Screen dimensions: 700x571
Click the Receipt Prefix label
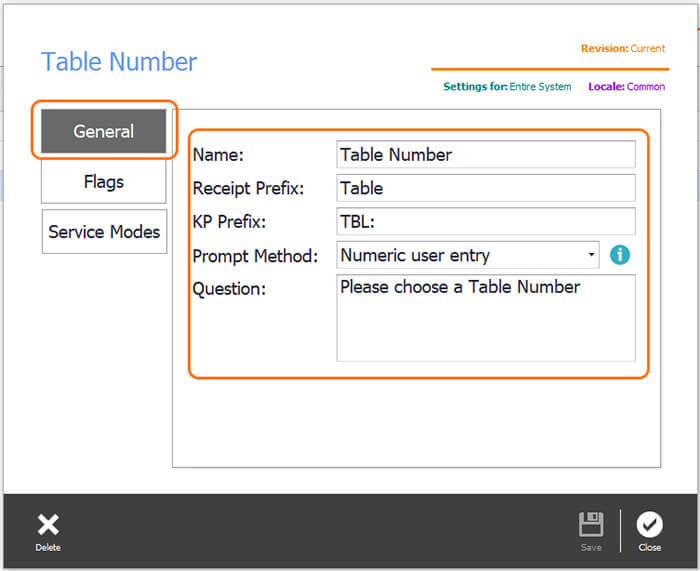248,188
